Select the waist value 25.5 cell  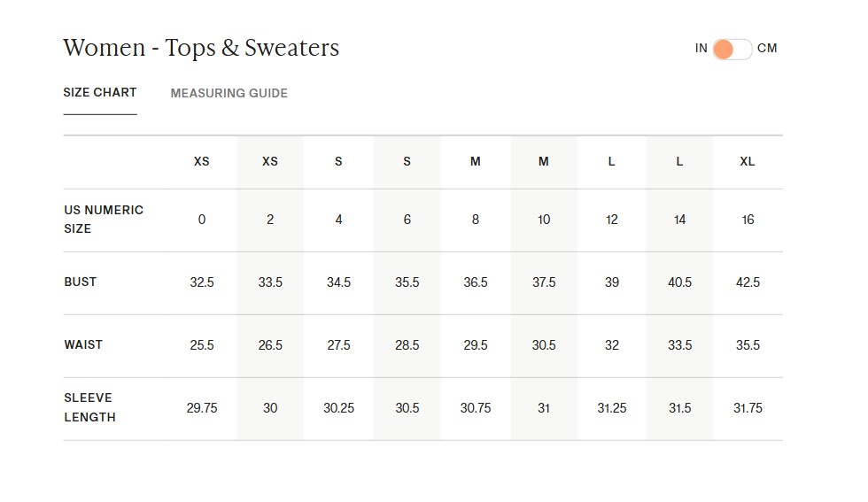[202, 345]
